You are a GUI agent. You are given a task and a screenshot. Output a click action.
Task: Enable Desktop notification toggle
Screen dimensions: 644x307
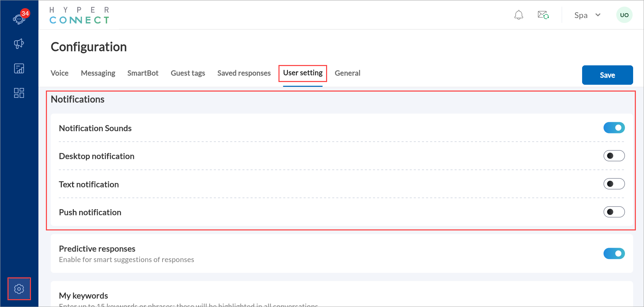coord(614,156)
